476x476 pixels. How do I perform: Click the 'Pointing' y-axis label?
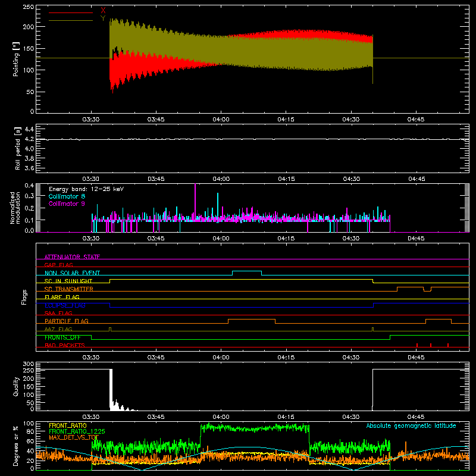tap(16, 59)
